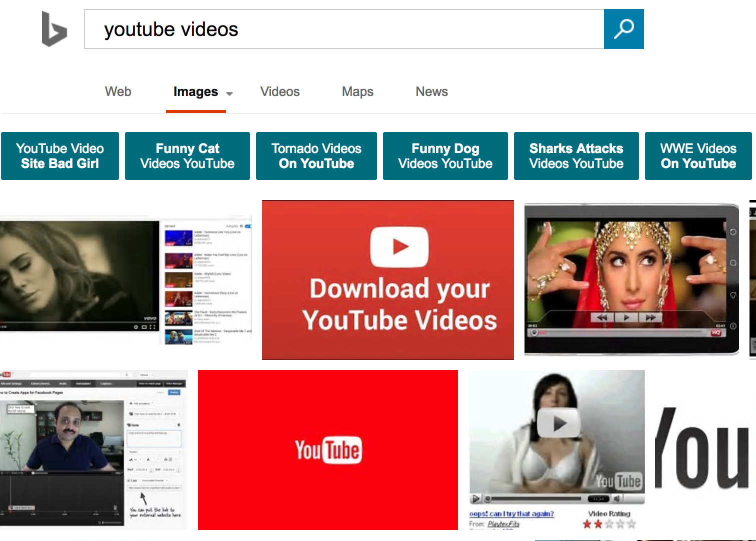Select the Images tab

[x=195, y=91]
